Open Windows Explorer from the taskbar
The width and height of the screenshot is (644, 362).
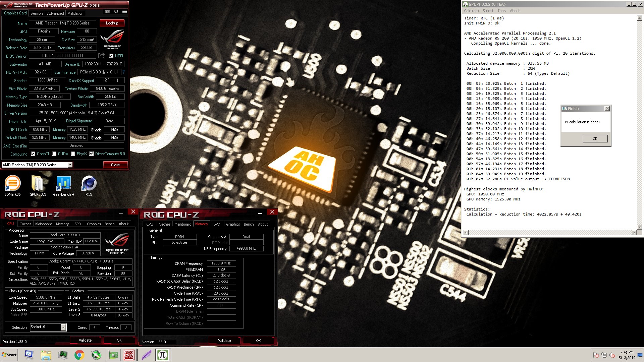[46, 355]
